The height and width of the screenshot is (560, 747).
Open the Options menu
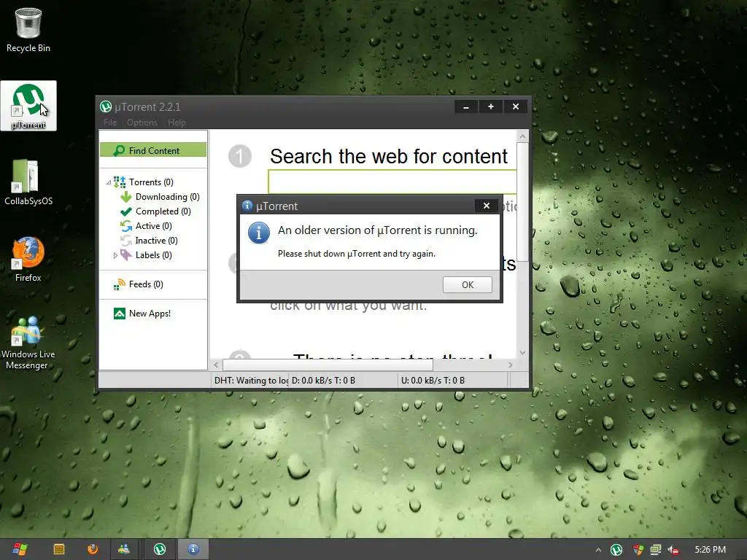click(142, 122)
